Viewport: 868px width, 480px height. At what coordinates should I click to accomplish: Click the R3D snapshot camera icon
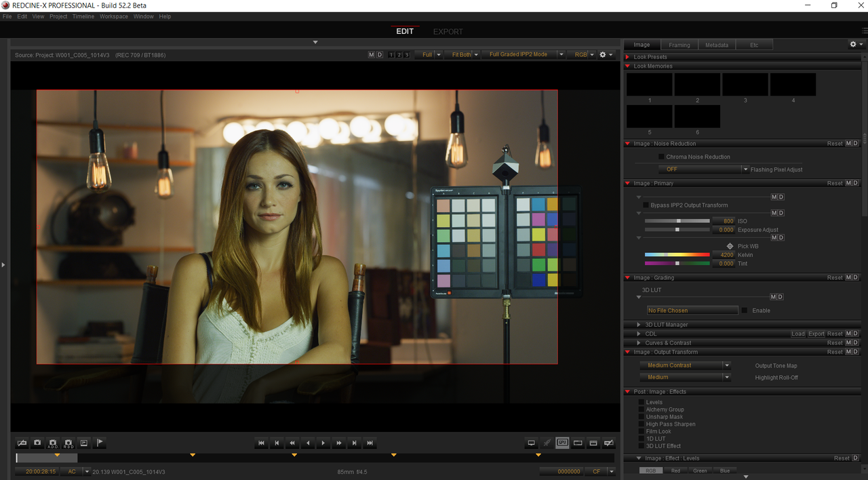(x=68, y=443)
